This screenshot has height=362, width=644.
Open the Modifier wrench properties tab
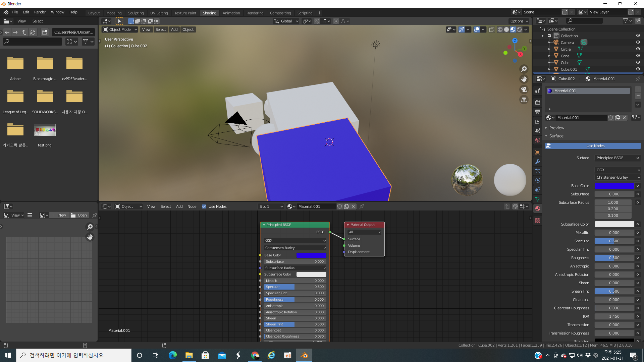click(538, 162)
